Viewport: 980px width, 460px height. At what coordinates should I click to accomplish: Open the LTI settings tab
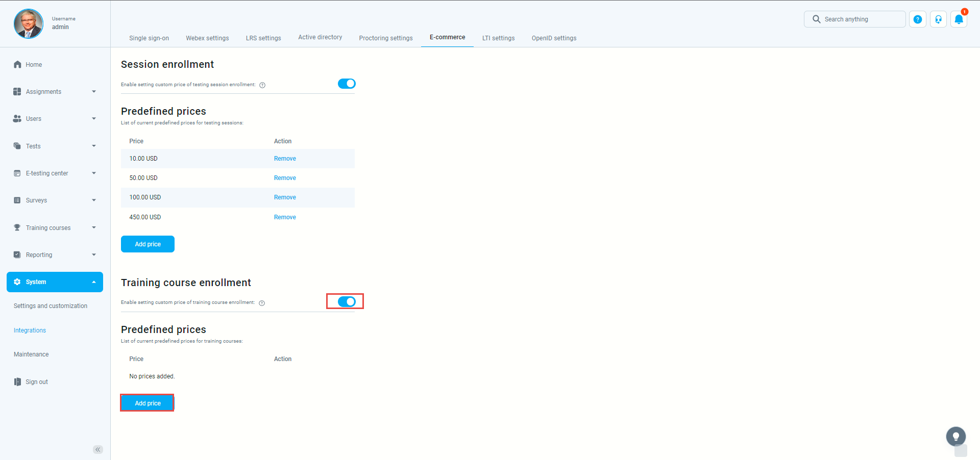[498, 38]
